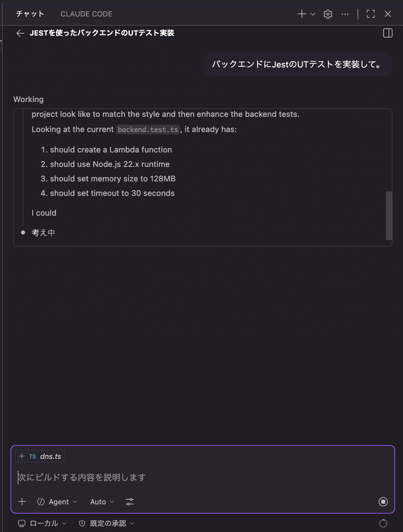Open the Agent mode dropdown
The height and width of the screenshot is (532, 403).
[x=57, y=502]
